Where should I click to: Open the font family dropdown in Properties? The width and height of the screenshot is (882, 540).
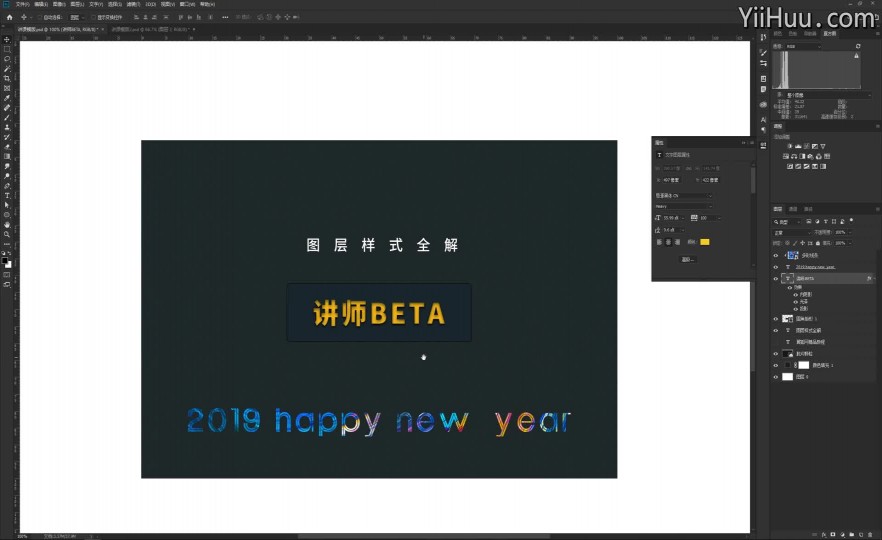point(684,196)
